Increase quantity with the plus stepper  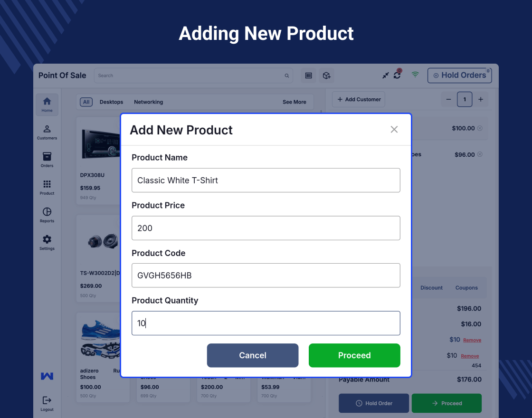[481, 99]
